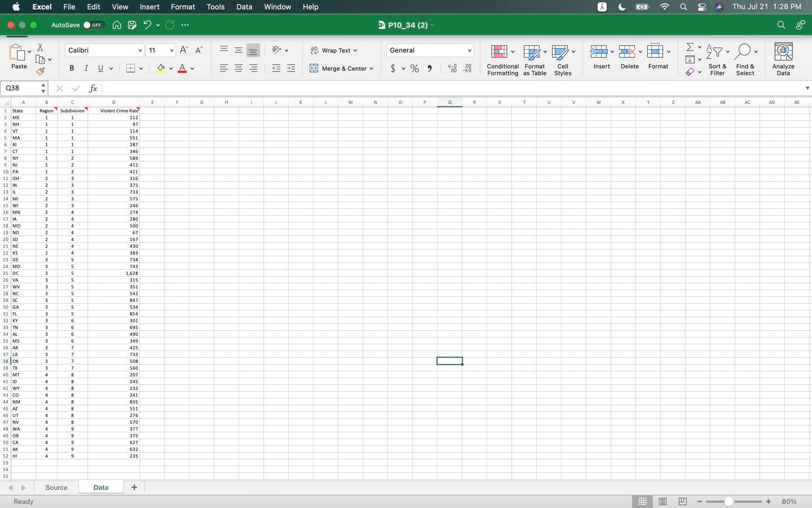812x508 pixels.
Task: Expand font color dropdown arrow
Action: point(192,69)
